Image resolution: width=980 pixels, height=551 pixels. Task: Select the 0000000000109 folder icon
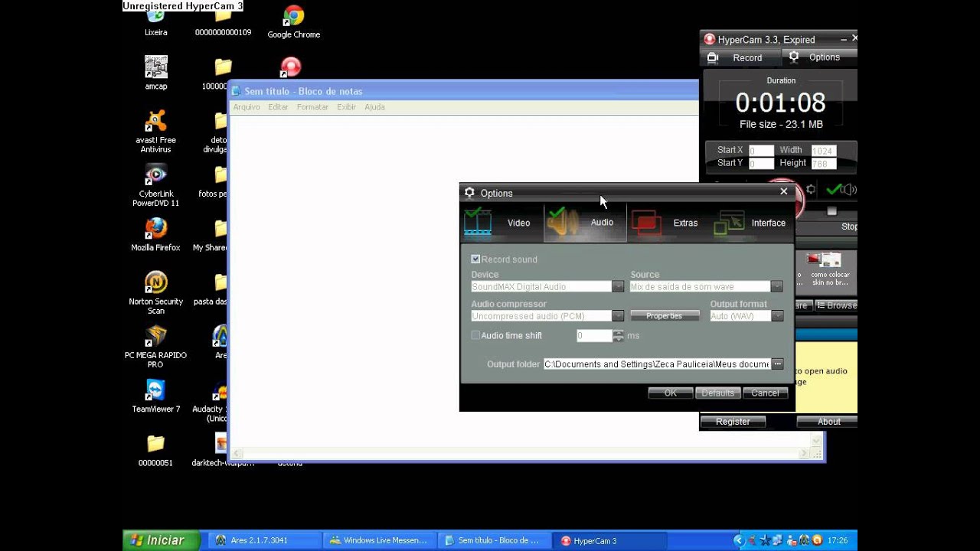pyautogui.click(x=223, y=23)
